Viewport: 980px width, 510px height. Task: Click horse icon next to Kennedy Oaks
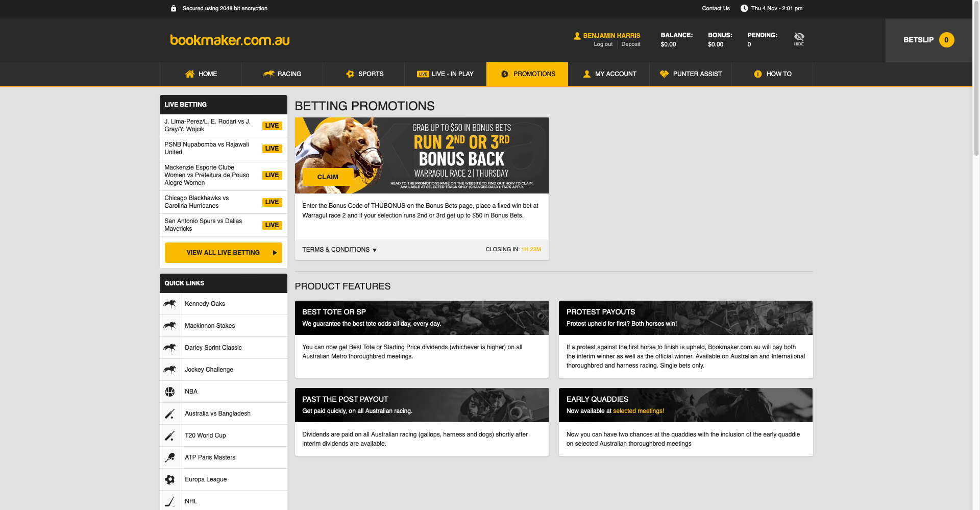pos(170,304)
